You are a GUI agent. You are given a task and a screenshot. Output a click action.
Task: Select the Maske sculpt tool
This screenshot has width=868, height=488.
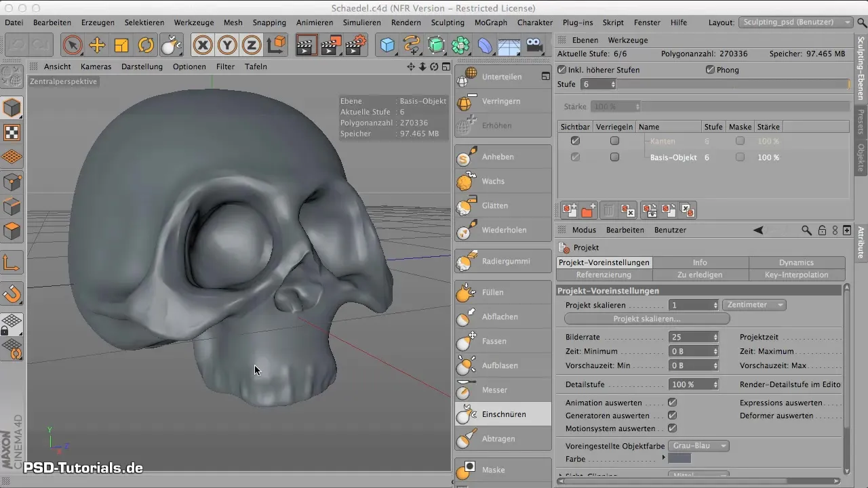pyautogui.click(x=503, y=470)
